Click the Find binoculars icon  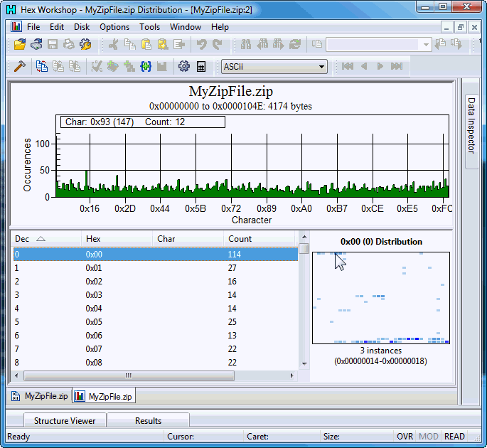[246, 44]
